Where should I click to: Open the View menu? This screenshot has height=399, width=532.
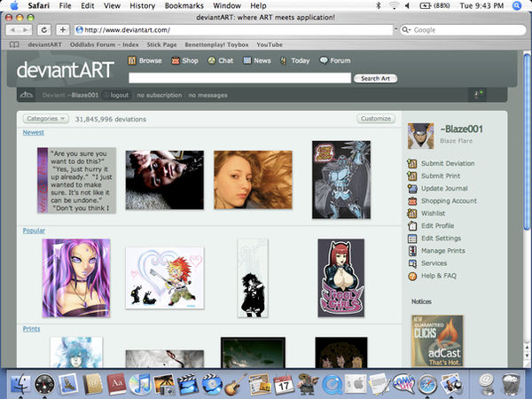pyautogui.click(x=112, y=6)
